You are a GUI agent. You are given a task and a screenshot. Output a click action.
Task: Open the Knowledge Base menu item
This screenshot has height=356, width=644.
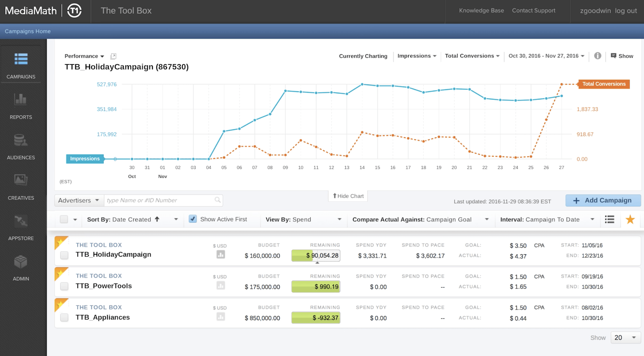pos(481,10)
